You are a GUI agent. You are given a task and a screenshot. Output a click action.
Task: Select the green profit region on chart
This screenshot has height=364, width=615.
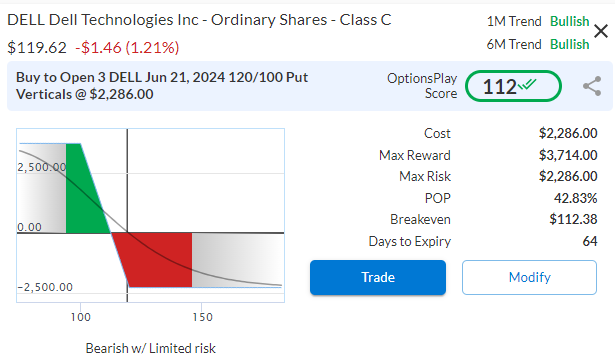[84, 188]
